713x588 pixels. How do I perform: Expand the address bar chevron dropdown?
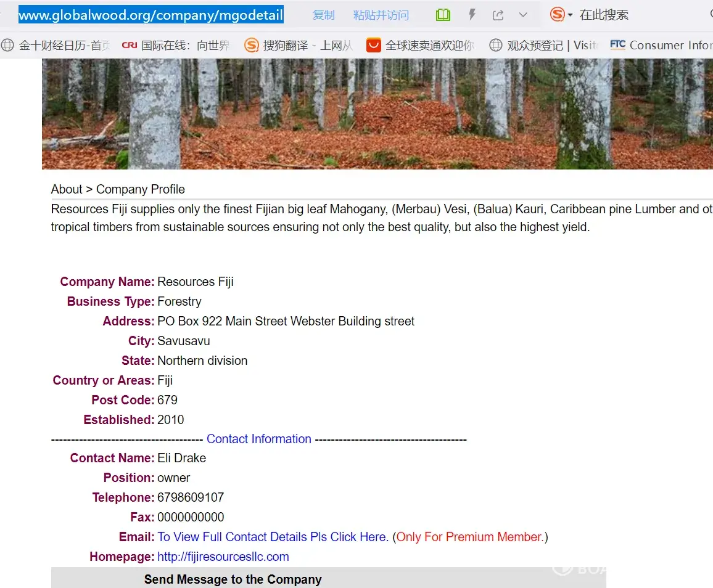pos(523,15)
